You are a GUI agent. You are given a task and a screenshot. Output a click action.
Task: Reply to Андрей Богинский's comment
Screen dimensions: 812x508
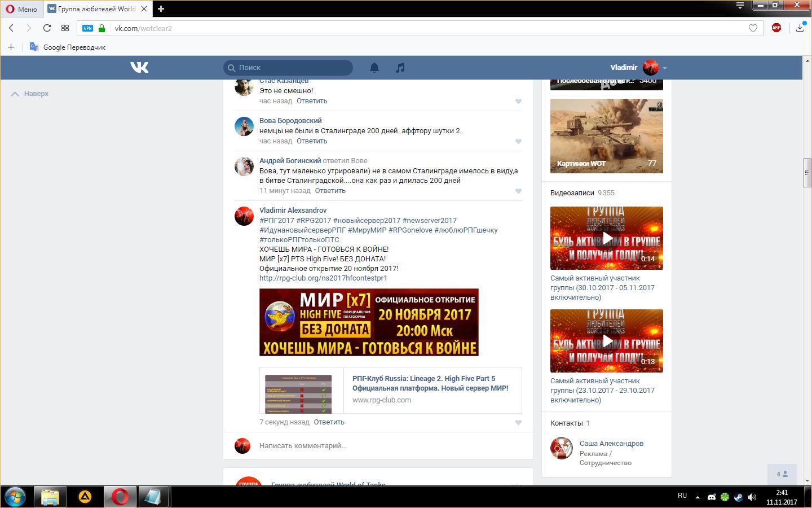330,191
